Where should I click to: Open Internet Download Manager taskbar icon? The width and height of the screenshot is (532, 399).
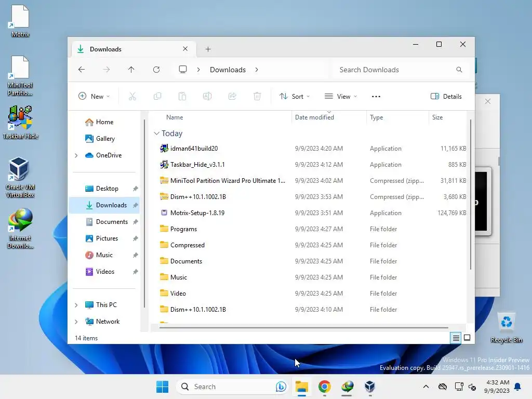347,387
